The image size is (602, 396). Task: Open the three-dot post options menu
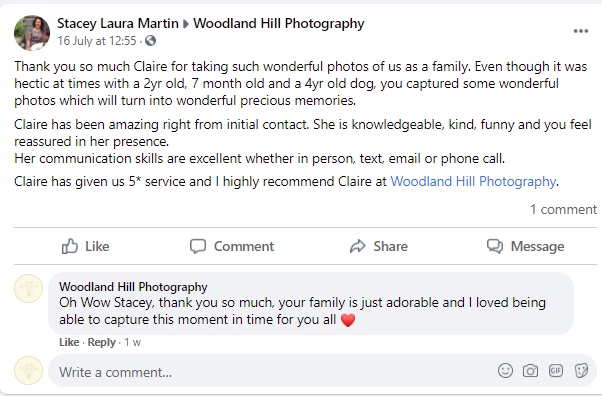pos(580,31)
